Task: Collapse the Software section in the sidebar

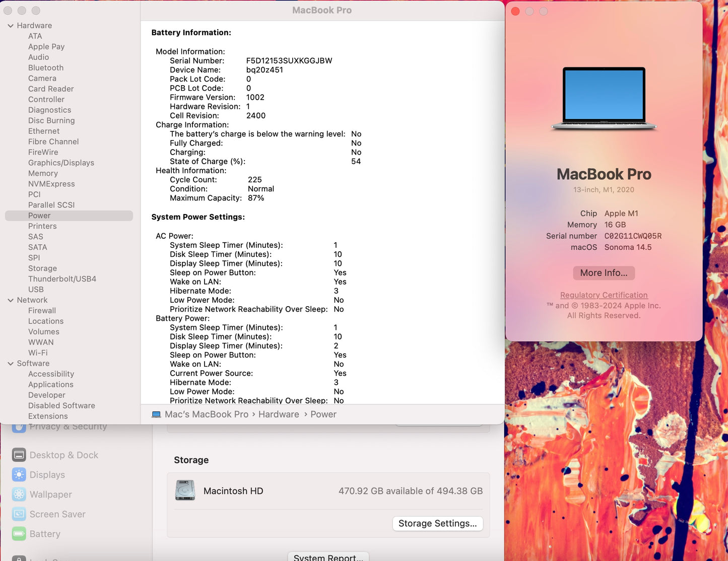Action: [x=11, y=364]
